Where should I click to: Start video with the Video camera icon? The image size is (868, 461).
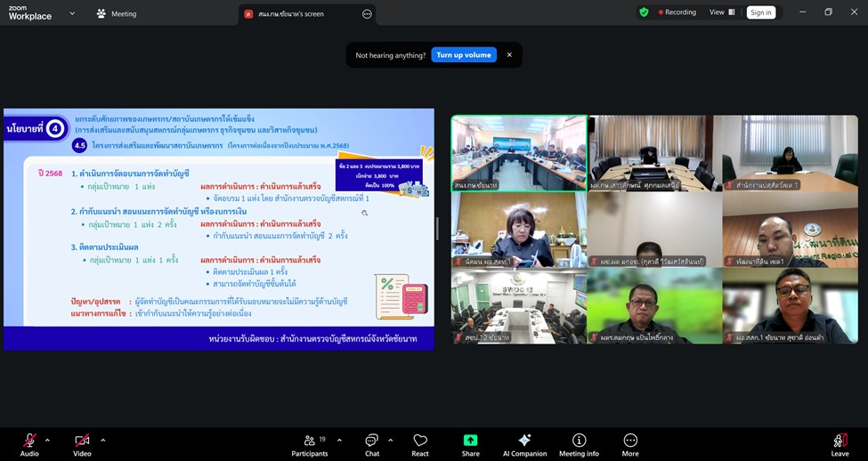82,441
